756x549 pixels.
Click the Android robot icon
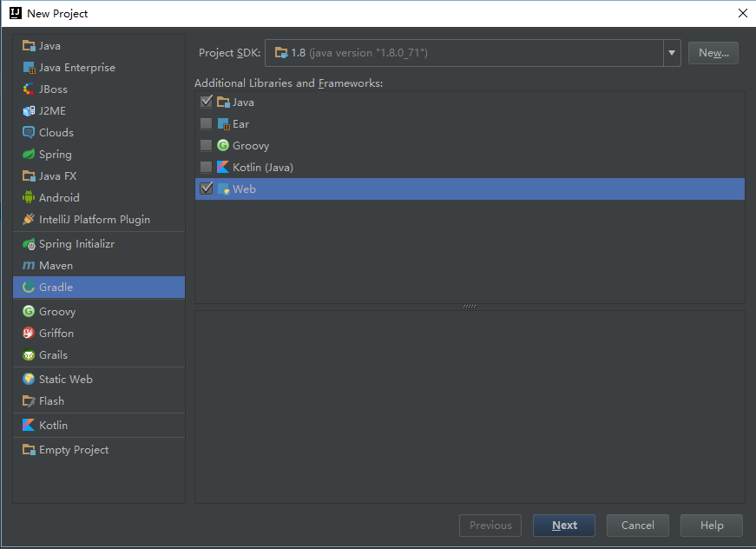tap(29, 197)
